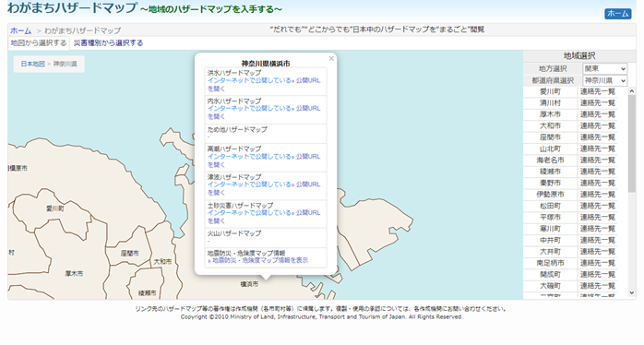The height and width of the screenshot is (345, 644).
Task: Go back to 日本地図 in map breadcrumb
Action: click(32, 64)
